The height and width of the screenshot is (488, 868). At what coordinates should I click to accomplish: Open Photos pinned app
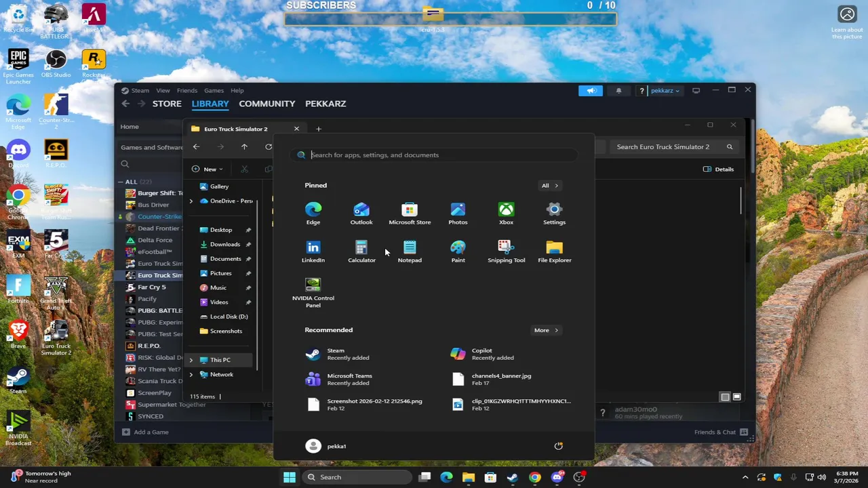[x=458, y=213]
